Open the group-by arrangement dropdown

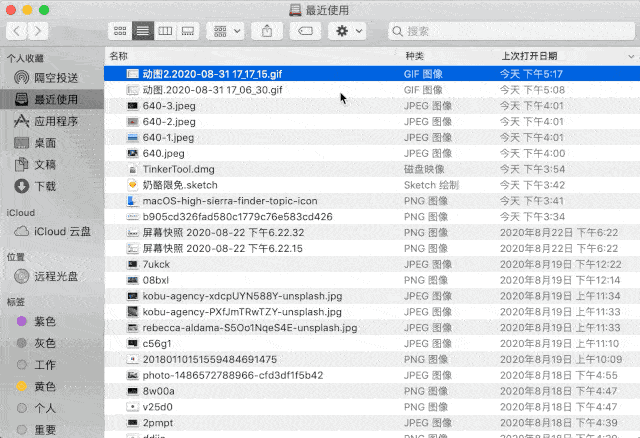[x=226, y=31]
